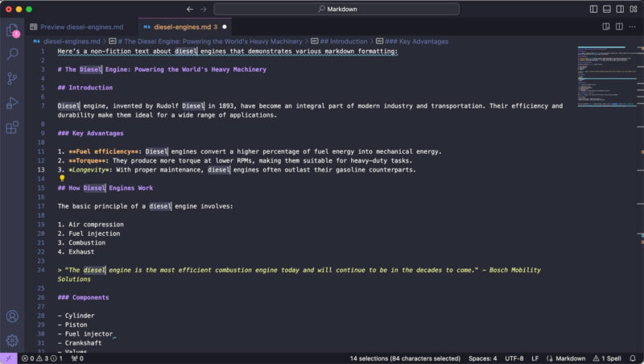
Task: Go back with the left arrow
Action: [x=190, y=9]
